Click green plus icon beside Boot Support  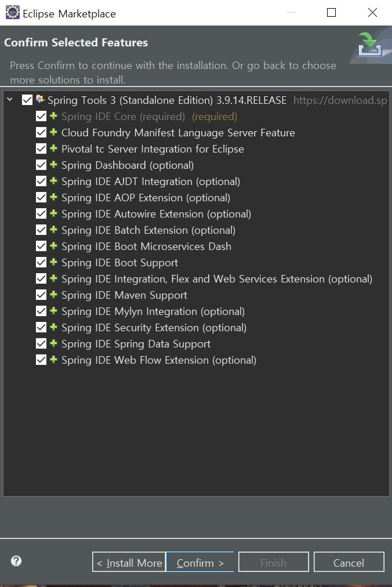coord(53,262)
